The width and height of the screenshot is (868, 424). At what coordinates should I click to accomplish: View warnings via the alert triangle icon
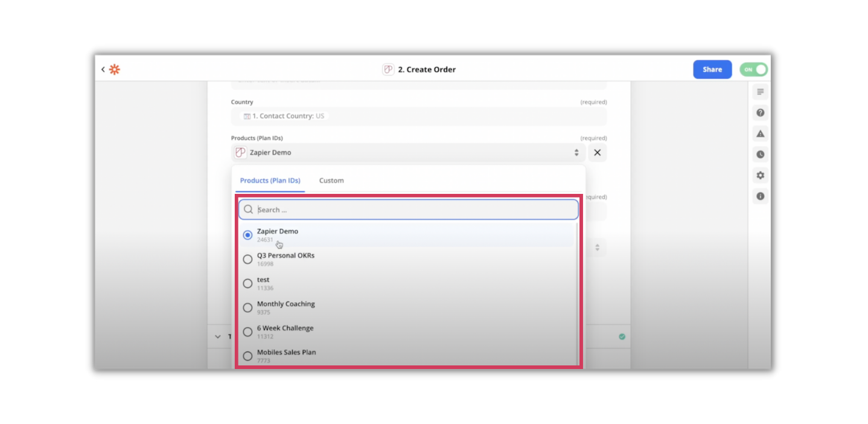(x=760, y=133)
